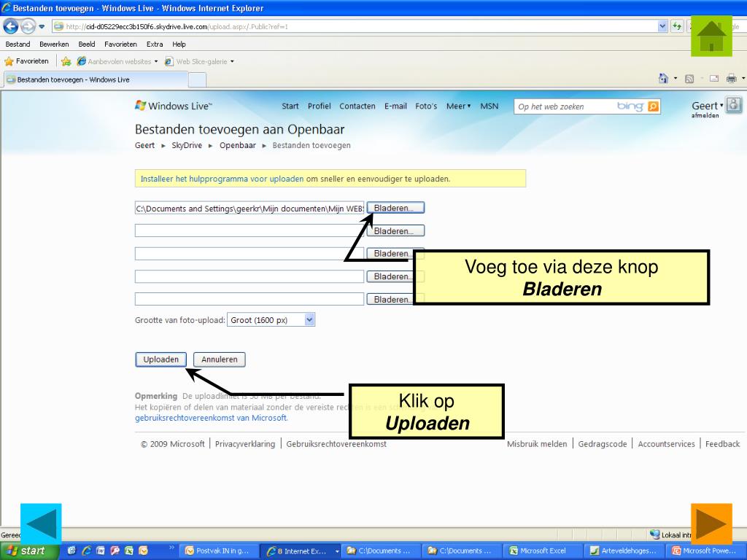This screenshot has width=747, height=560.
Task: Open the MSN link
Action: click(x=489, y=106)
